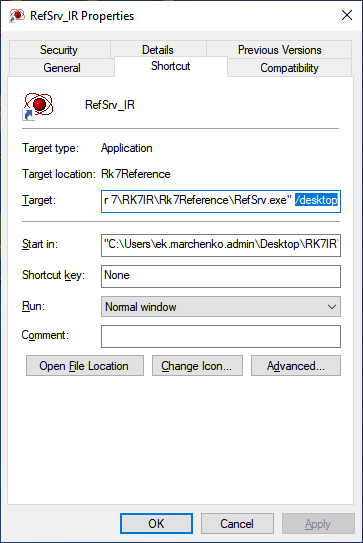The image size is (363, 543).
Task: Open the Change Icon dialog
Action: tap(197, 366)
